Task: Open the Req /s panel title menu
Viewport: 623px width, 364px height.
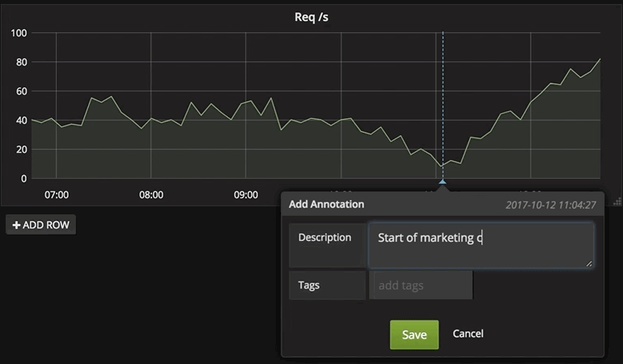Action: (311, 17)
